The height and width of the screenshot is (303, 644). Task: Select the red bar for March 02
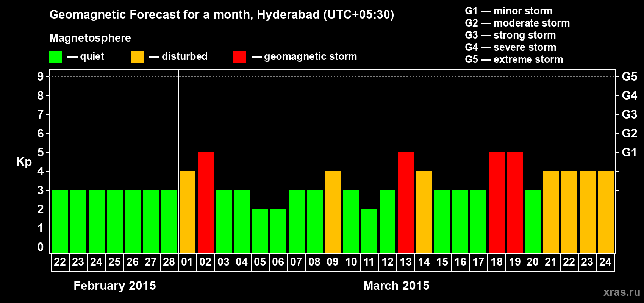pos(206,203)
